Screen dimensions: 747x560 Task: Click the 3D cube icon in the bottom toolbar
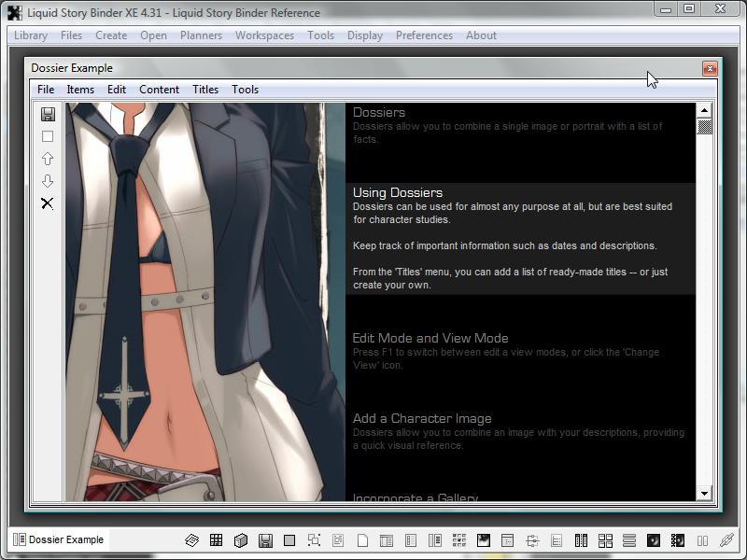(240, 540)
